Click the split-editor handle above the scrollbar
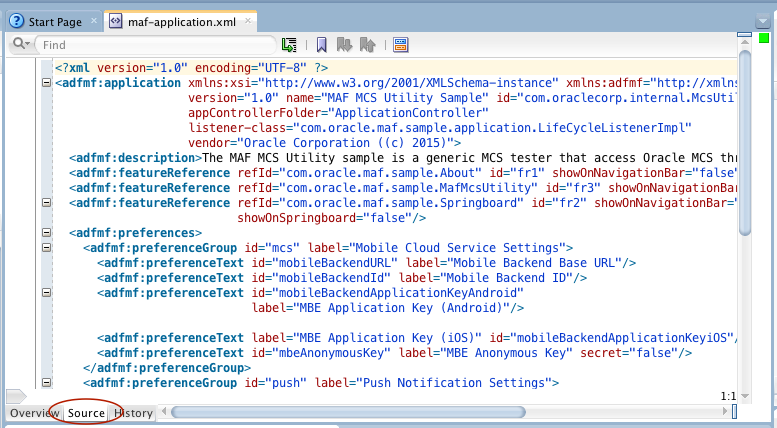The width and height of the screenshot is (777, 428). tap(745, 35)
